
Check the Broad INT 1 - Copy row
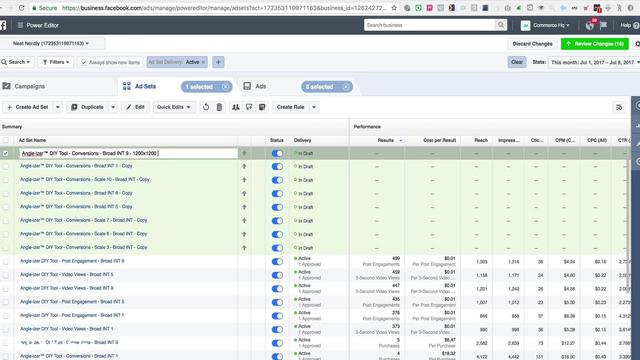[6, 166]
